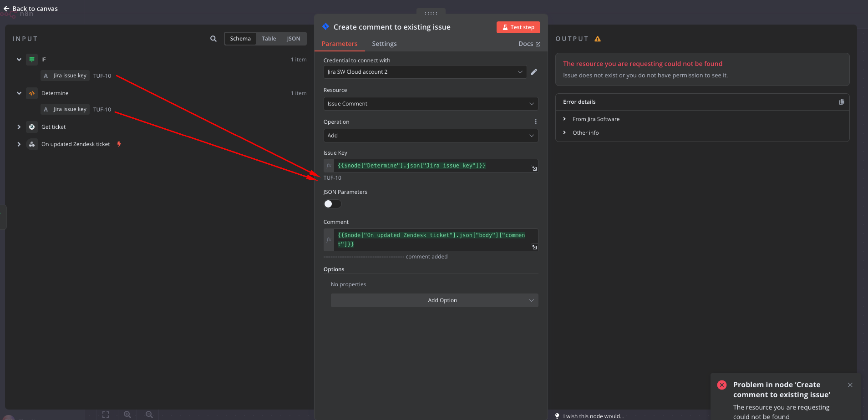Click the lightbulb feedback icon

(x=557, y=416)
